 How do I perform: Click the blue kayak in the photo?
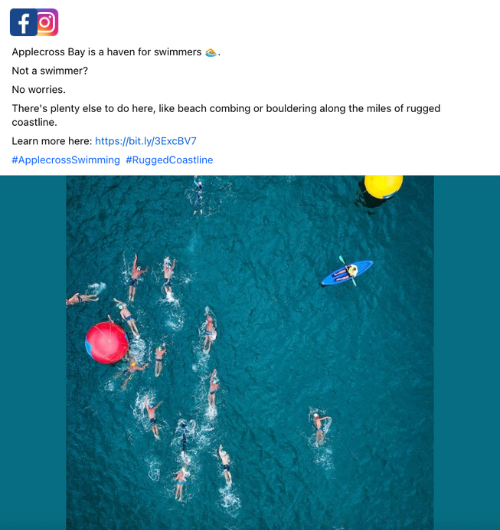(x=347, y=272)
